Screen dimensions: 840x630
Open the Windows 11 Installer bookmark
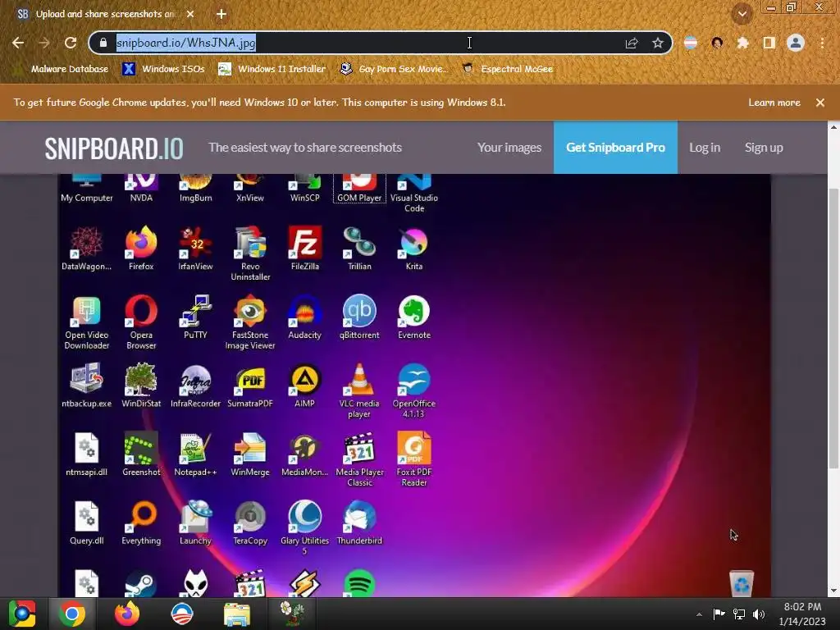pyautogui.click(x=272, y=69)
